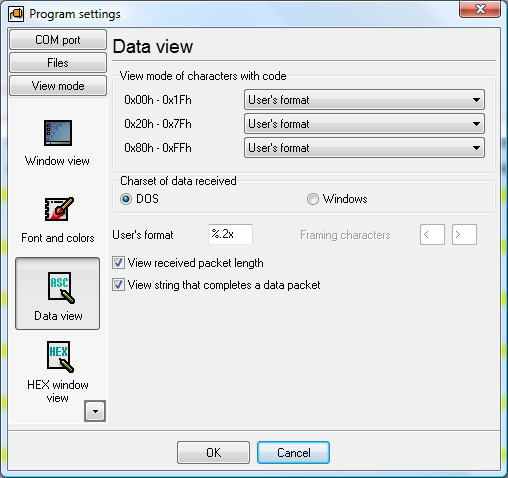Screen dimensions: 508x478
Task: Expand sidebar list with the down arrow button
Action: [95, 411]
